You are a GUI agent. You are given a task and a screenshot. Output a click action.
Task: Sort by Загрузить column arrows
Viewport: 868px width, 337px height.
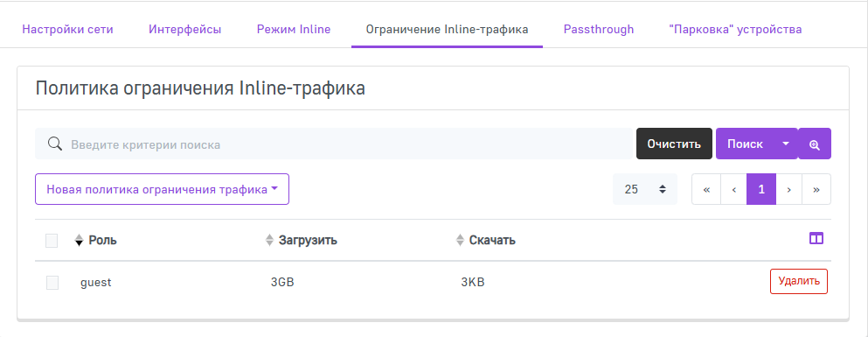269,241
